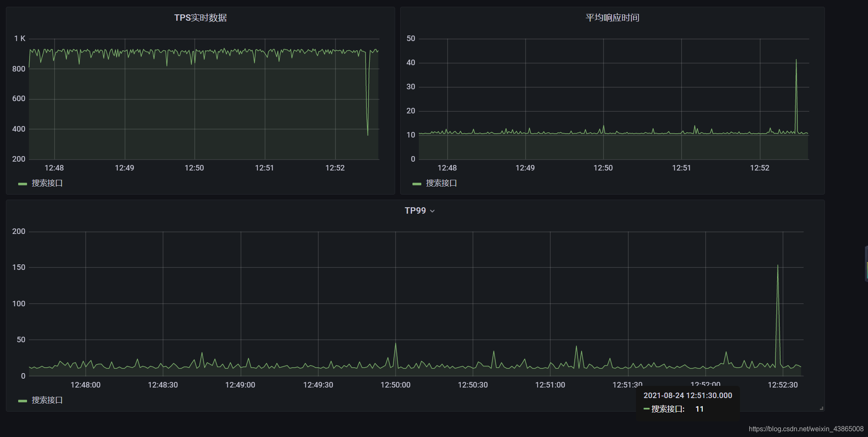868x437 pixels.
Task: Click the 100 label on TP99 y-axis
Action: [19, 304]
